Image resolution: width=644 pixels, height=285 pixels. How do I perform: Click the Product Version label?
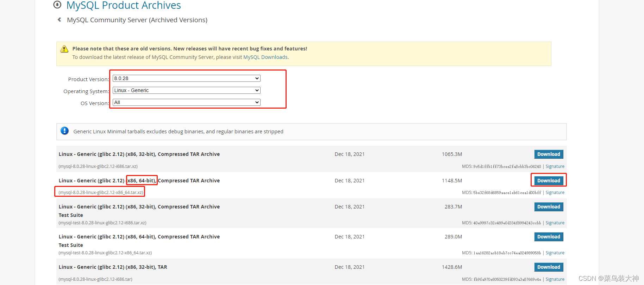pos(88,79)
